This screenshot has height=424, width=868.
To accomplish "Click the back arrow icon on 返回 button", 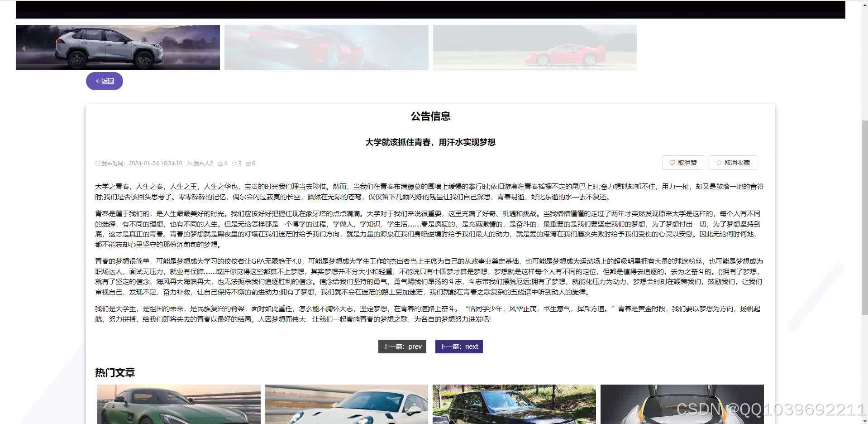I will [98, 81].
